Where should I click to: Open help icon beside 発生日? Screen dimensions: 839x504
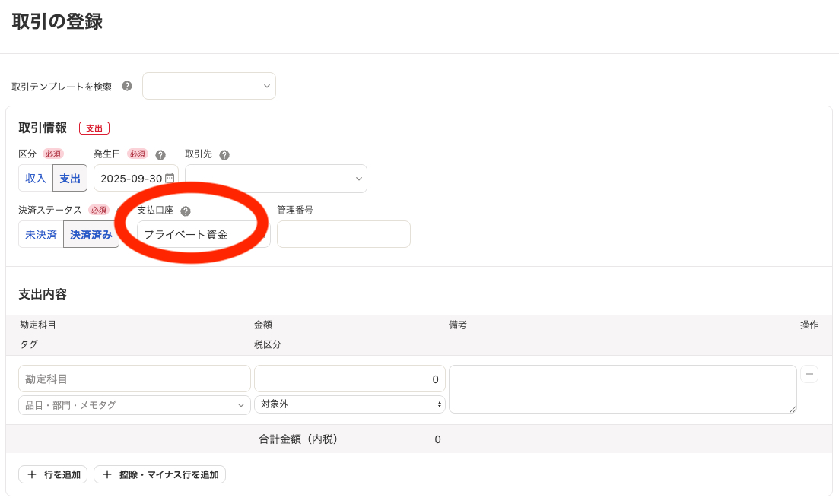(x=160, y=155)
